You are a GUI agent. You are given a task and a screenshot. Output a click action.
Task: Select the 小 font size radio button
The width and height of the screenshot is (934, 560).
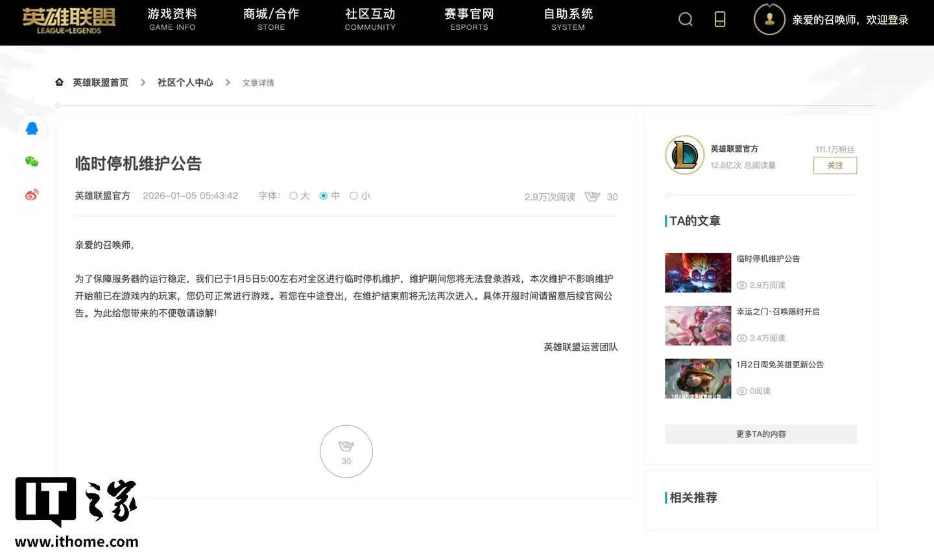(354, 195)
